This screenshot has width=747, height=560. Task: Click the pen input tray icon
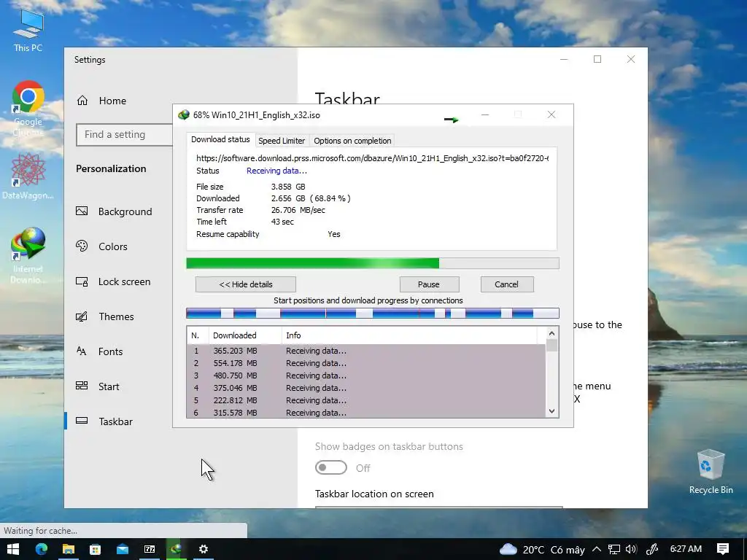pyautogui.click(x=651, y=550)
